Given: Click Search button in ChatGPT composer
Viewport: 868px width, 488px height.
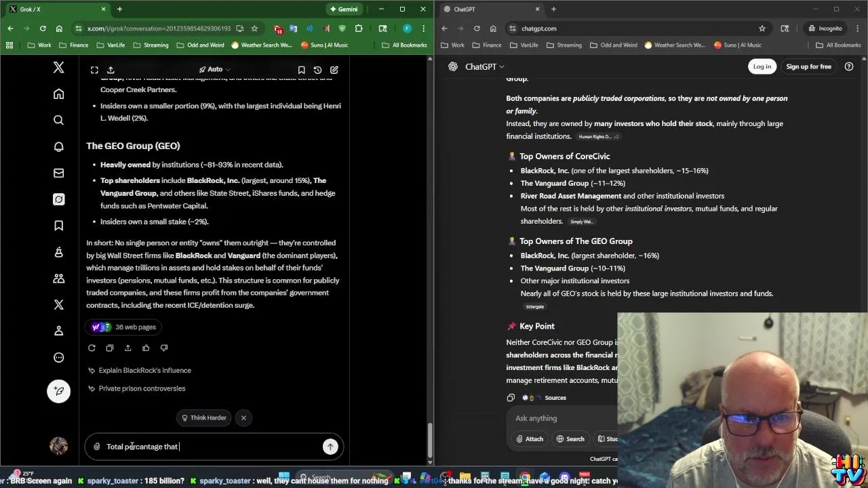Looking at the screenshot, I should [x=570, y=439].
